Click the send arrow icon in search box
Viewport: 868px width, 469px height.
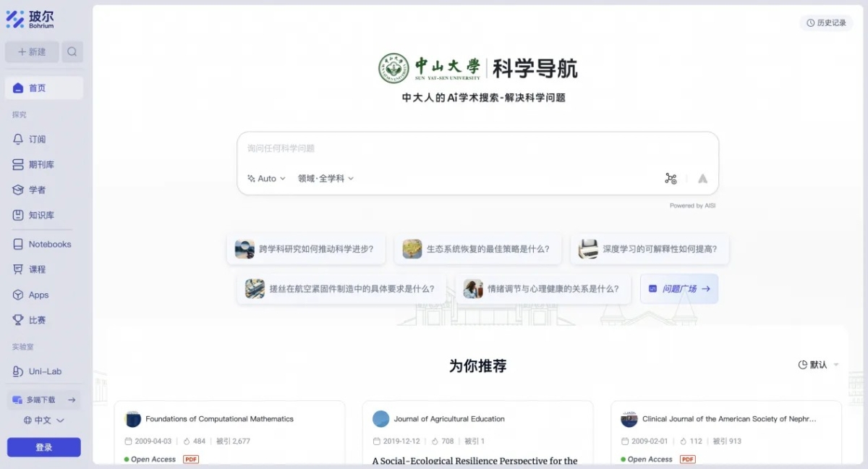pos(702,179)
